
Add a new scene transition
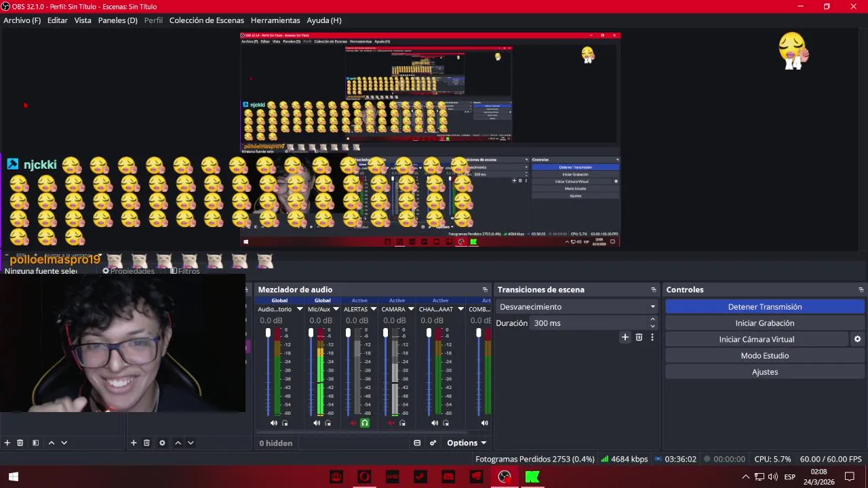pos(625,337)
